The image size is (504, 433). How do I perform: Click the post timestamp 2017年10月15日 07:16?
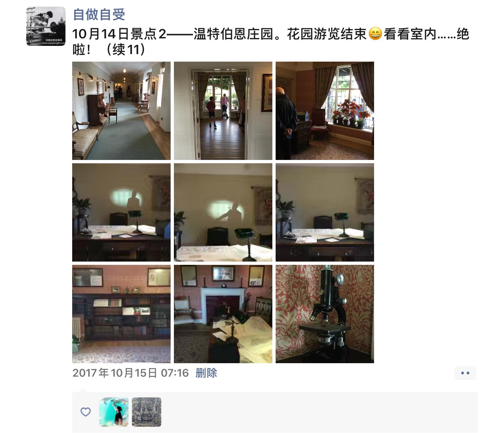(x=131, y=373)
